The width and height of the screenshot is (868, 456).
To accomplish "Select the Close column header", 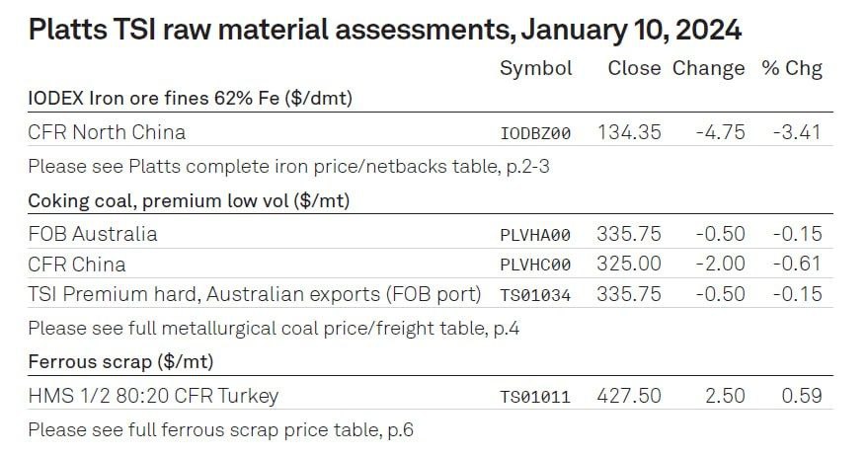I will [634, 68].
